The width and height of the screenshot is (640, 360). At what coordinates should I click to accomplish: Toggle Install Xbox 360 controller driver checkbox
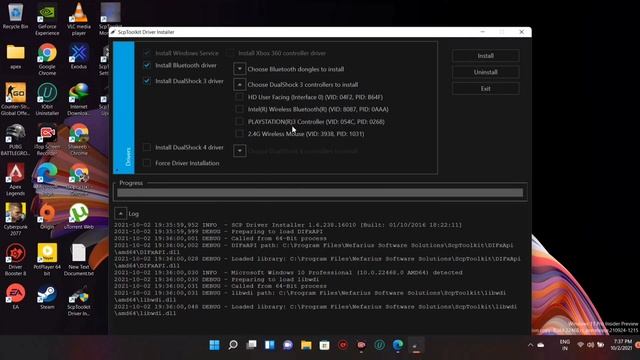tap(231, 53)
